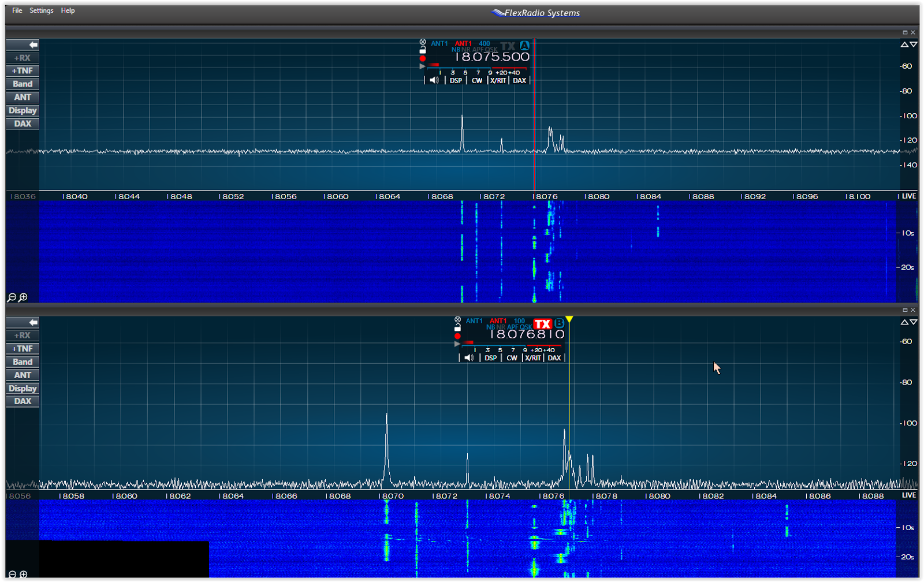Viewport: 924px width, 582px height.
Task: Zoom out using the magnifier icon under upper panadapter
Action: point(10,297)
